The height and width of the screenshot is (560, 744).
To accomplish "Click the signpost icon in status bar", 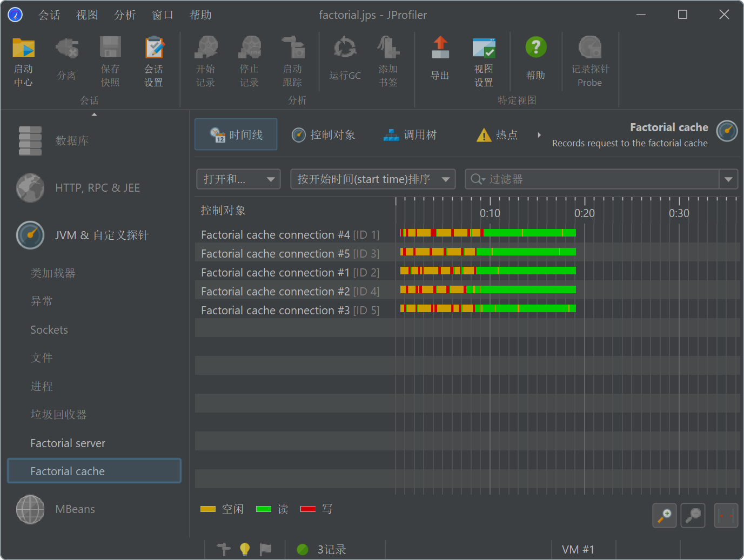I will [x=223, y=549].
